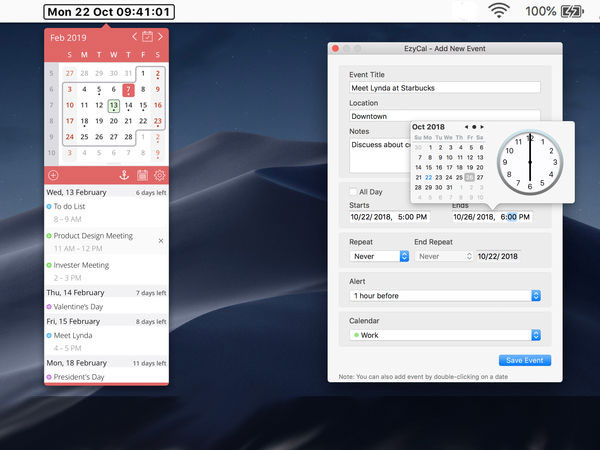Enable the All Day checkbox
This screenshot has width=600, height=450.
[x=353, y=192]
